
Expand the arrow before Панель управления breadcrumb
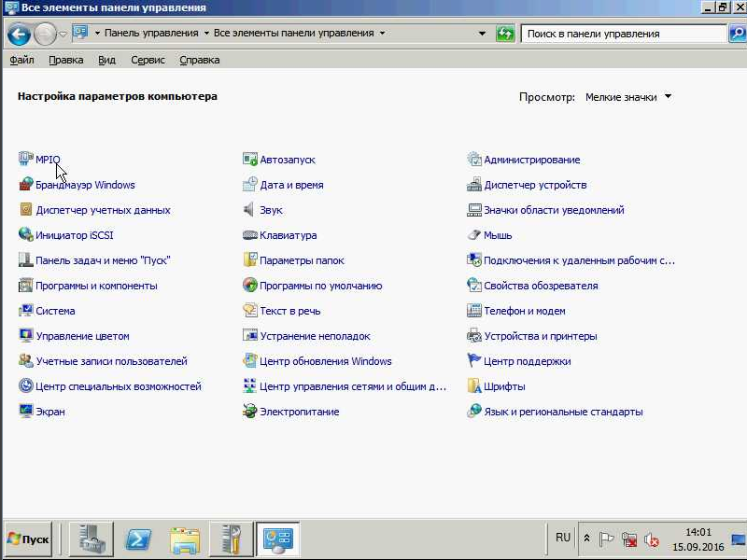pyautogui.click(x=97, y=33)
